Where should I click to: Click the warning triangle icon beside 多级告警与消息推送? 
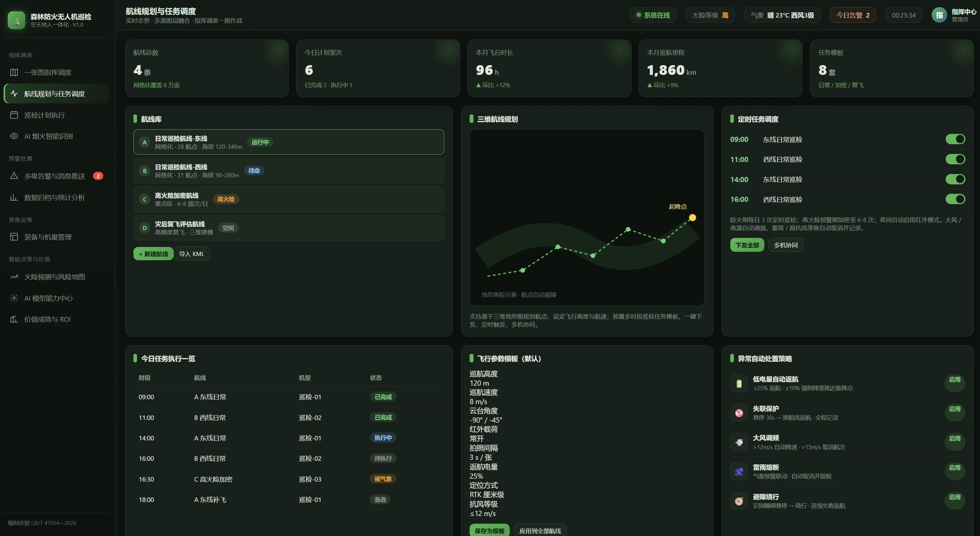(14, 176)
